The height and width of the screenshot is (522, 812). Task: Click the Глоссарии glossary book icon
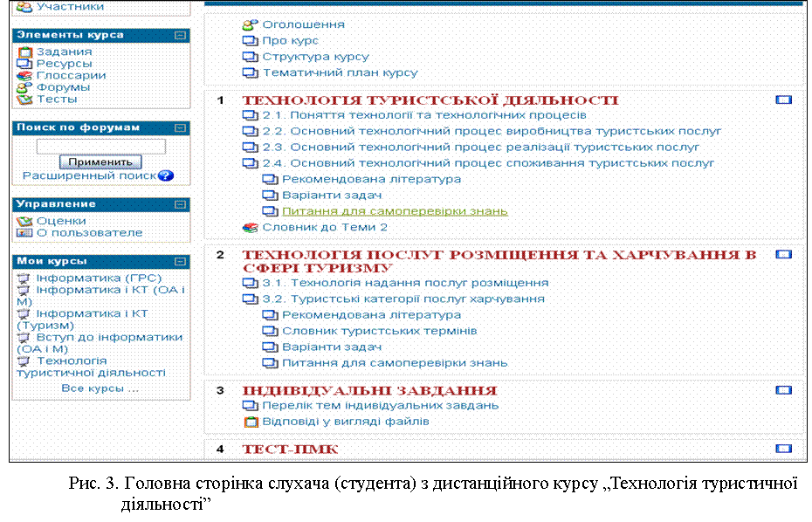click(24, 76)
